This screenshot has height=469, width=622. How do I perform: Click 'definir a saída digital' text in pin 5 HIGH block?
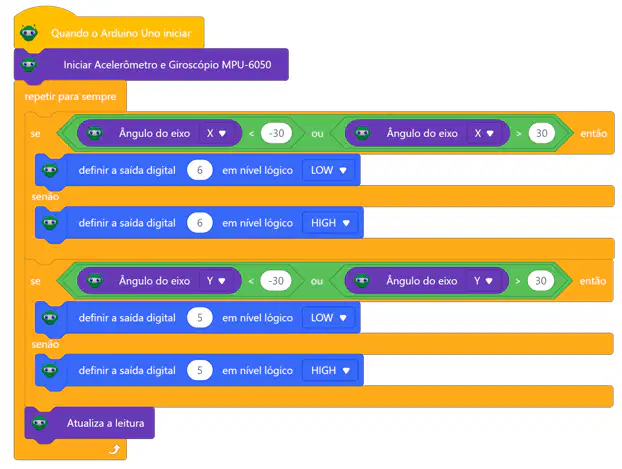pos(127,371)
